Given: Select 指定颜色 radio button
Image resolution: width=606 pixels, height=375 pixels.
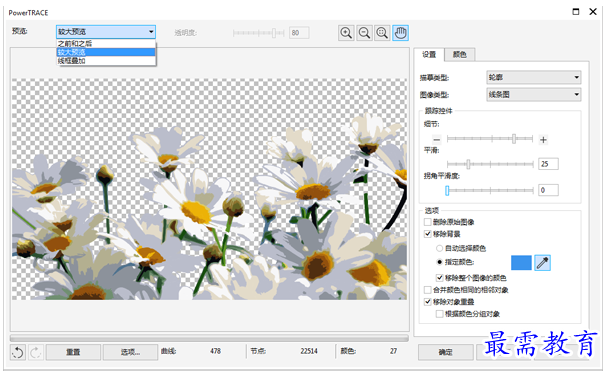Looking at the screenshot, I should click(439, 262).
